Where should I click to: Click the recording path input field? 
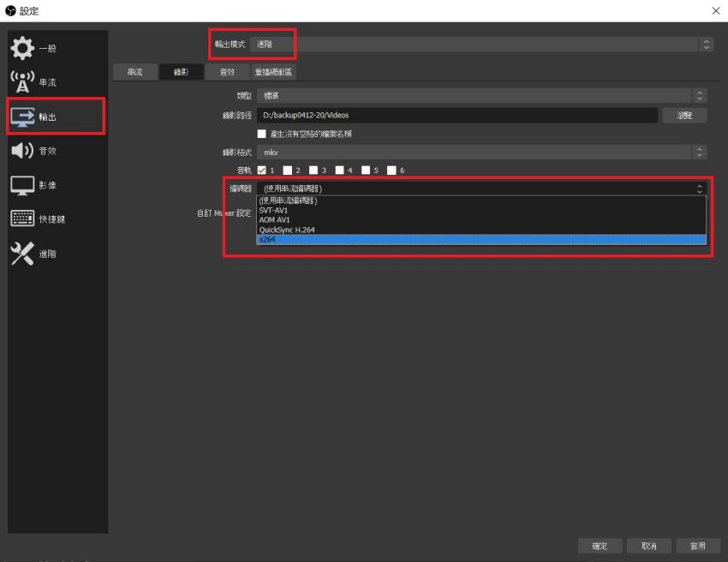point(456,115)
